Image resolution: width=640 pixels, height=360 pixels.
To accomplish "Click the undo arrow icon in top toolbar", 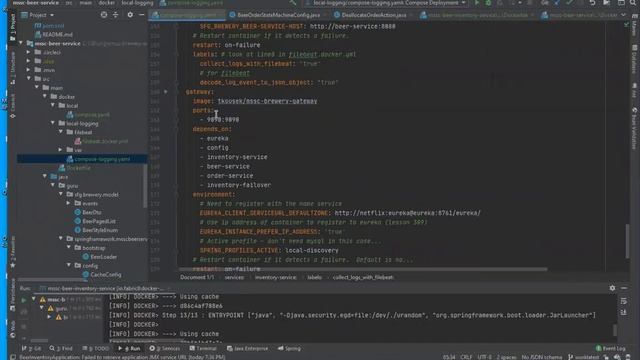I will tap(592, 3).
